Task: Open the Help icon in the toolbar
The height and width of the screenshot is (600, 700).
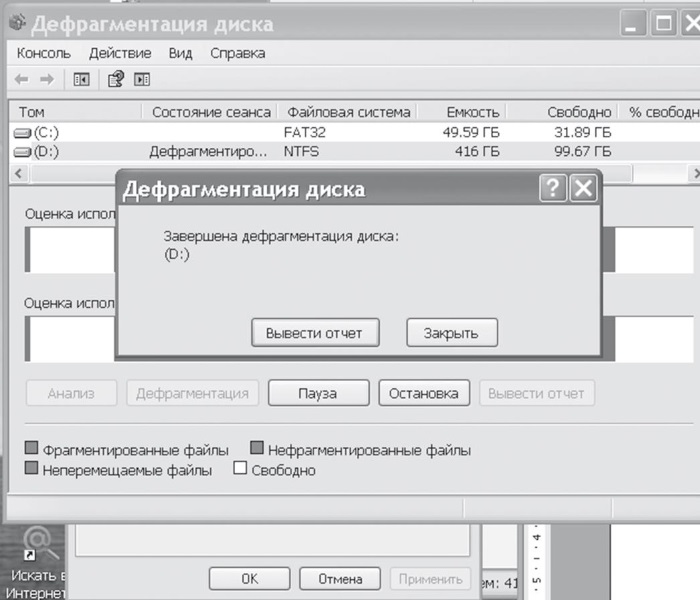Action: [115, 79]
